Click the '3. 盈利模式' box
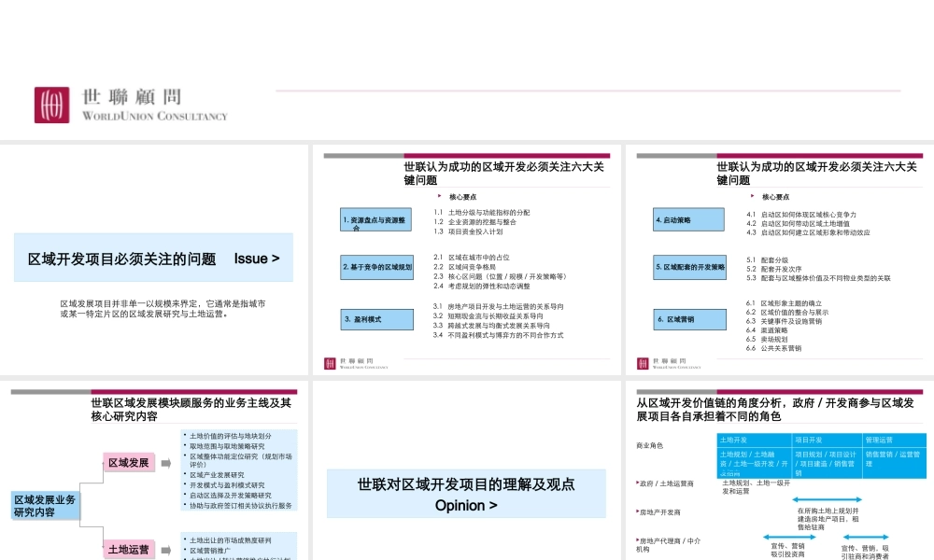 375,319
